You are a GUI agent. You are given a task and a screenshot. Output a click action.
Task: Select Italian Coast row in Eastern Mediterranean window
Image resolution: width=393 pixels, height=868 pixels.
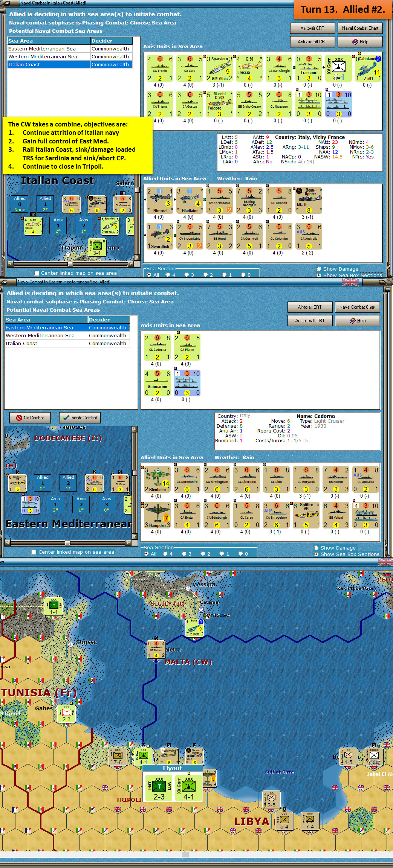67,343
